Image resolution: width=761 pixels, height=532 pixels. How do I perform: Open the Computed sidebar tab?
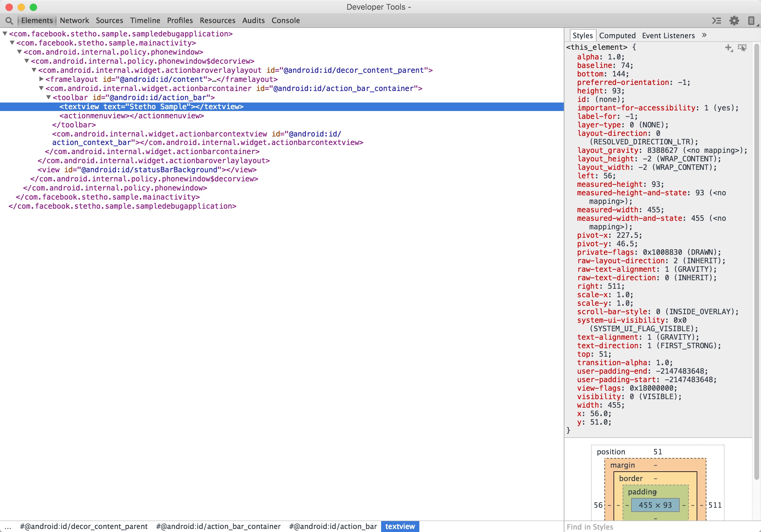[x=617, y=35]
